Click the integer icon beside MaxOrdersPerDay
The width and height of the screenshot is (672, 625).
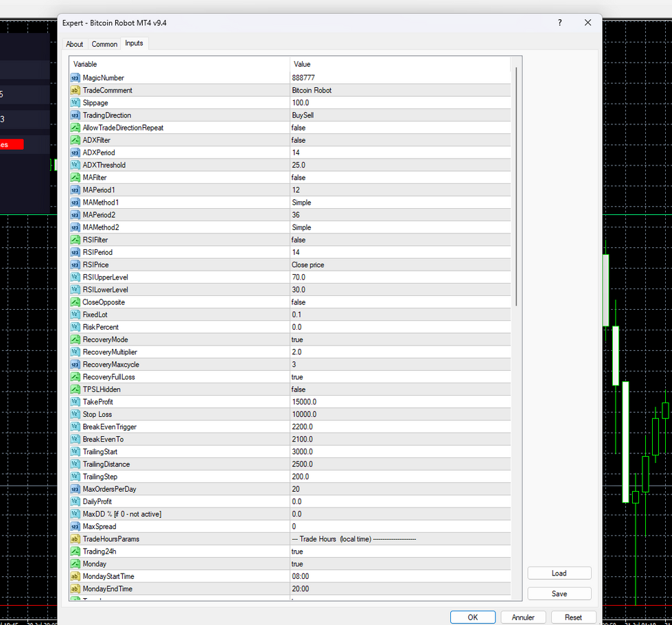[x=75, y=489]
